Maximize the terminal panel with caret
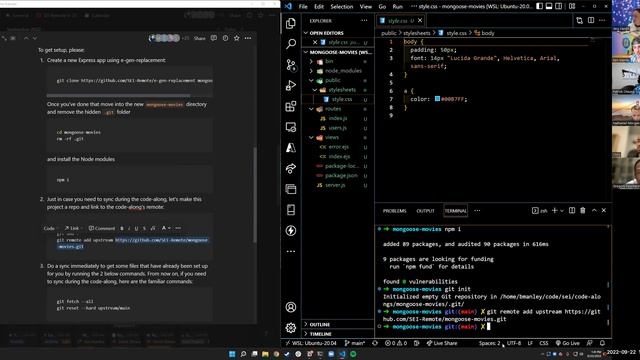This screenshot has width=640, height=360. [x=594, y=211]
